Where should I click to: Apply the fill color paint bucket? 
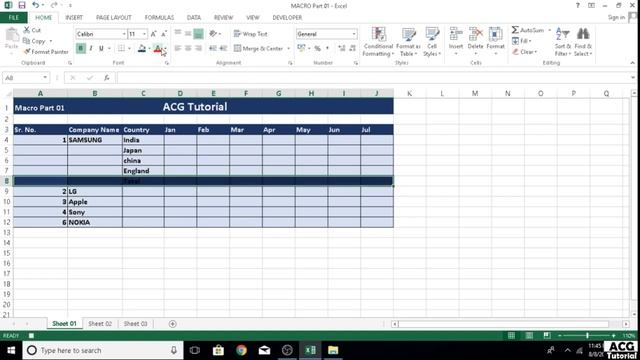(x=142, y=49)
